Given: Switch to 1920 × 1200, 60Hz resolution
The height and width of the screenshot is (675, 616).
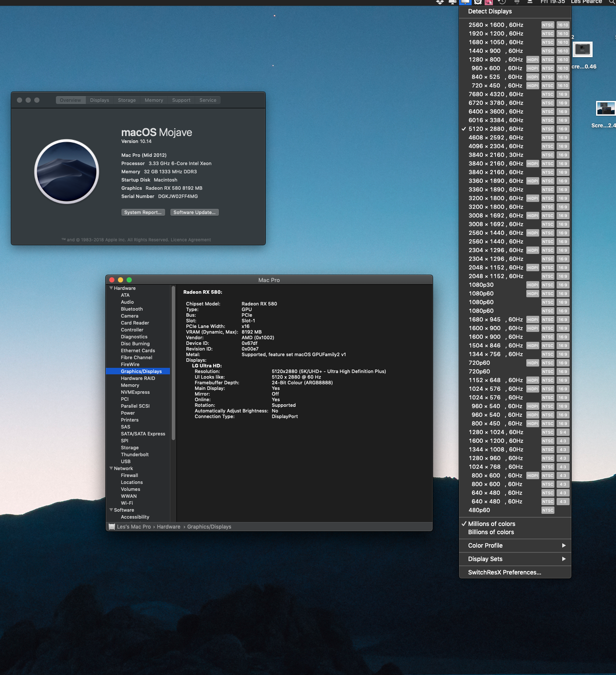Looking at the screenshot, I should coord(515,33).
